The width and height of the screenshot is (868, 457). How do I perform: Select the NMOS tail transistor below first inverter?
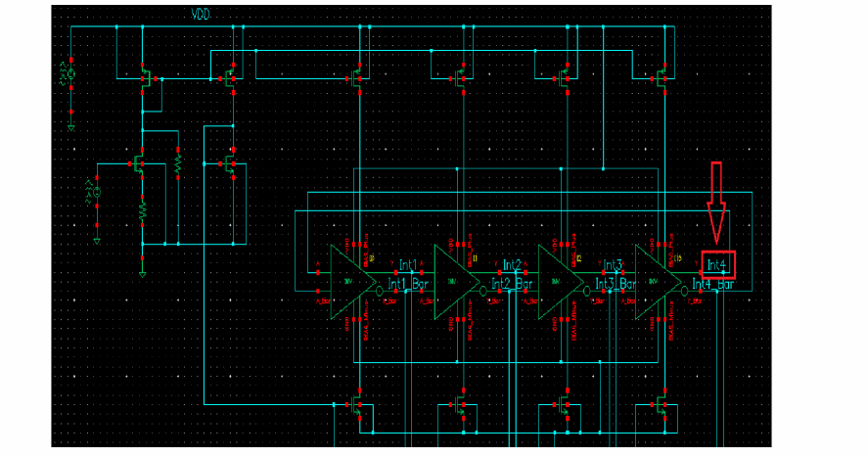click(356, 405)
